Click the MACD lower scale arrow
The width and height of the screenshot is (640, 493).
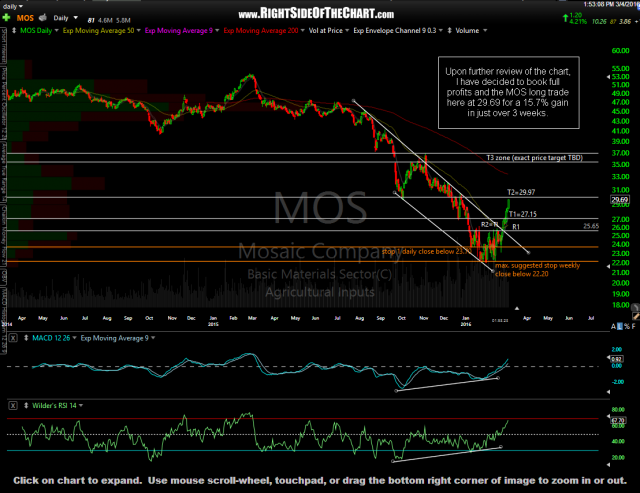tap(608, 392)
